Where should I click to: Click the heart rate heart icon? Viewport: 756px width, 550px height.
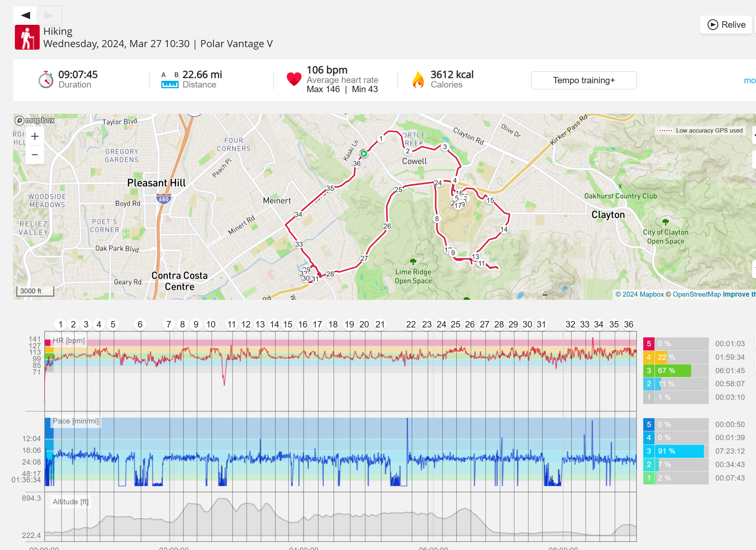tap(294, 79)
